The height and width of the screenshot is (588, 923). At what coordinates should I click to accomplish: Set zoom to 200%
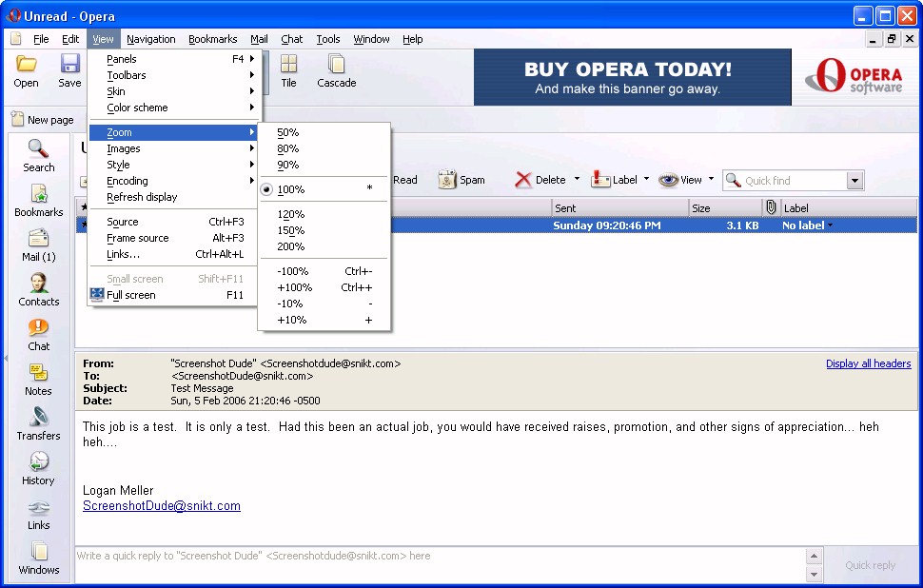pos(324,246)
